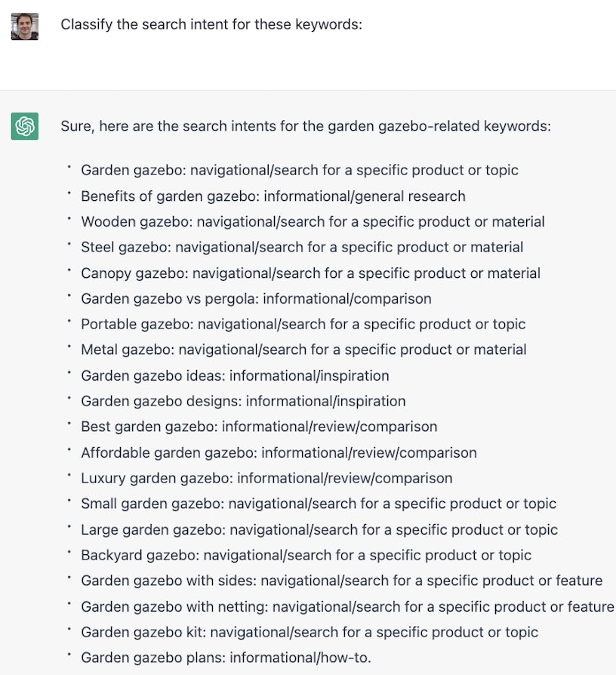Select the "Garden gazebo: navigational" first bullet
The height and width of the screenshot is (675, 616).
click(300, 170)
